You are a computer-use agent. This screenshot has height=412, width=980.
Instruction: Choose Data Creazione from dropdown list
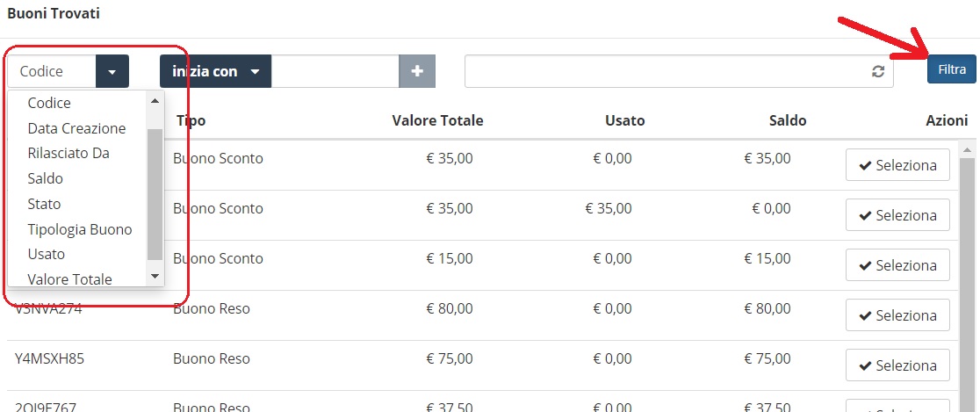[77, 128]
